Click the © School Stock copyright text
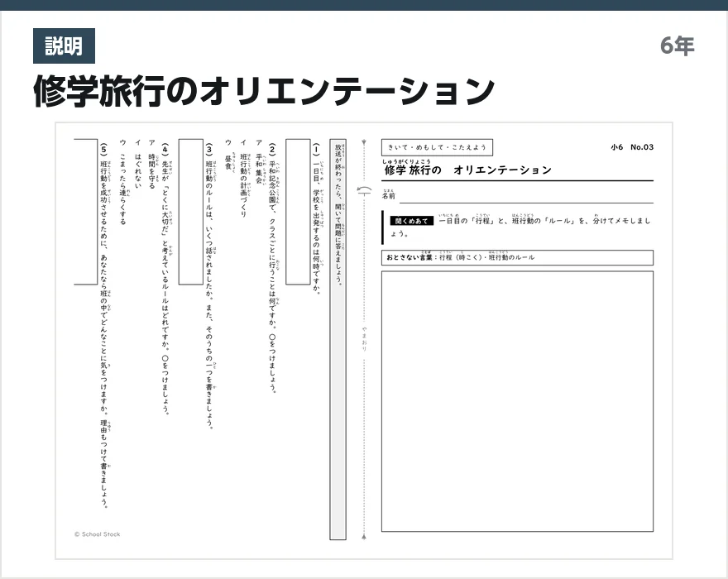This screenshot has height=579, width=728. pyautogui.click(x=97, y=534)
